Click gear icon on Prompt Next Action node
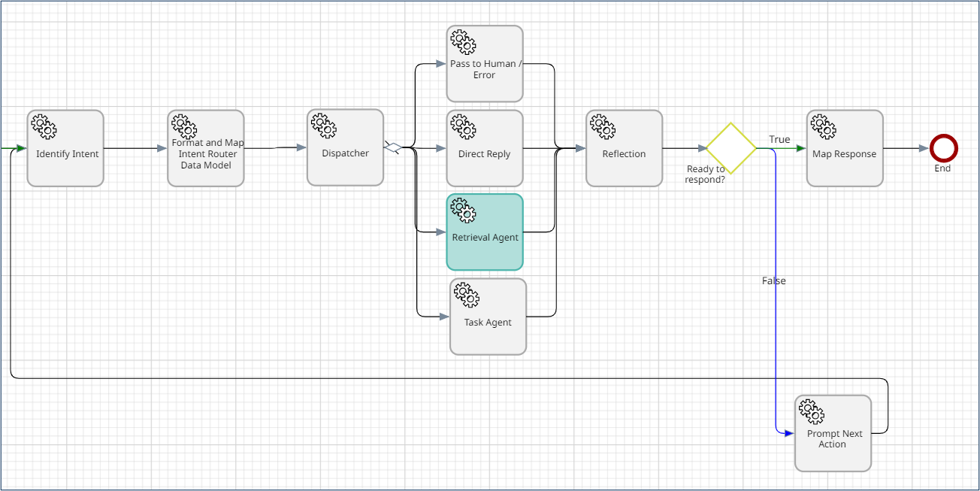Screen dimensions: 980x491 click(812, 411)
